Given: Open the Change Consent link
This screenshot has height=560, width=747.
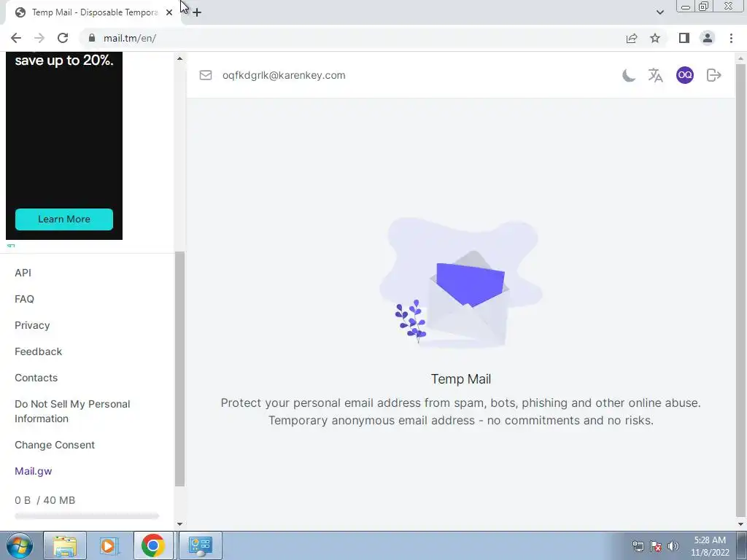Looking at the screenshot, I should (55, 445).
